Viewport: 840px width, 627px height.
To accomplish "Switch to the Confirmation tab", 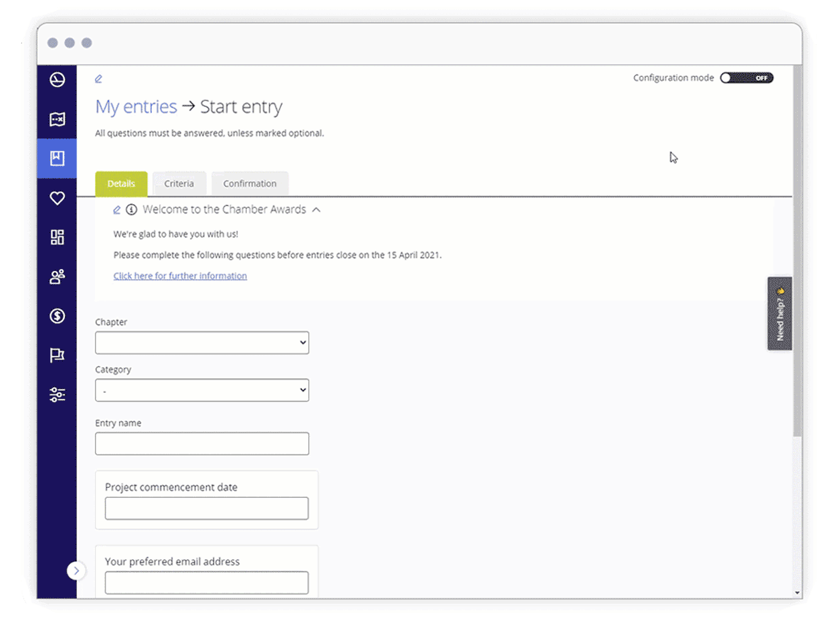I will (x=249, y=184).
